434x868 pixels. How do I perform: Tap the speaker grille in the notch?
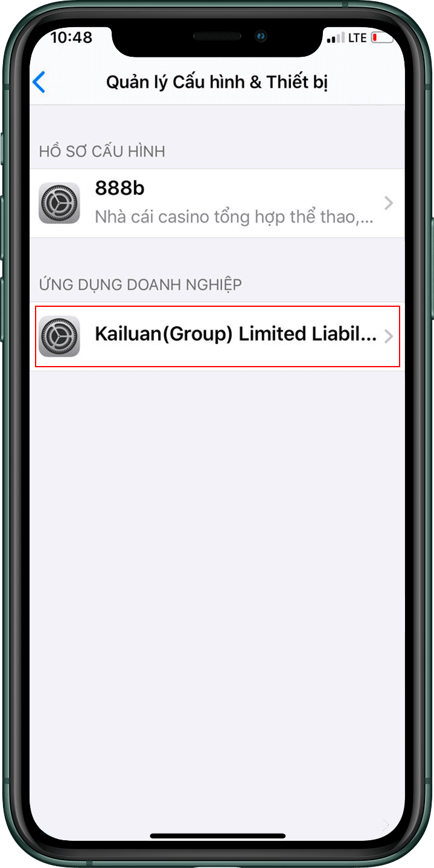click(217, 37)
